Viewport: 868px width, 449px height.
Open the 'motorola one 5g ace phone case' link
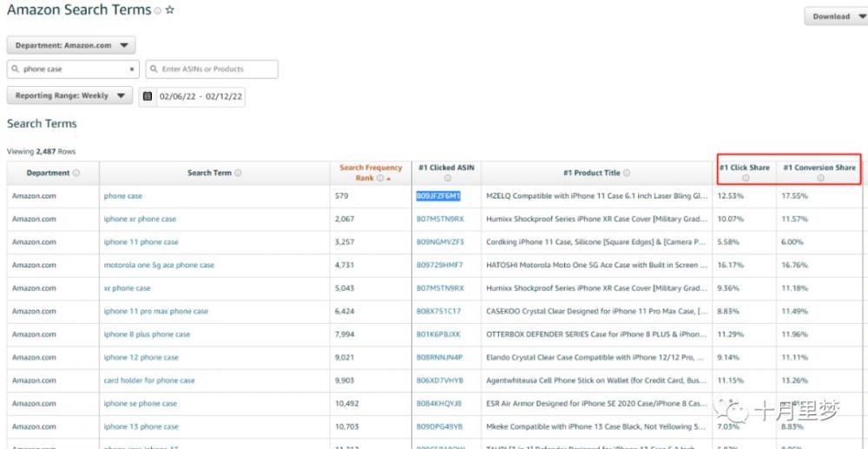coord(159,265)
